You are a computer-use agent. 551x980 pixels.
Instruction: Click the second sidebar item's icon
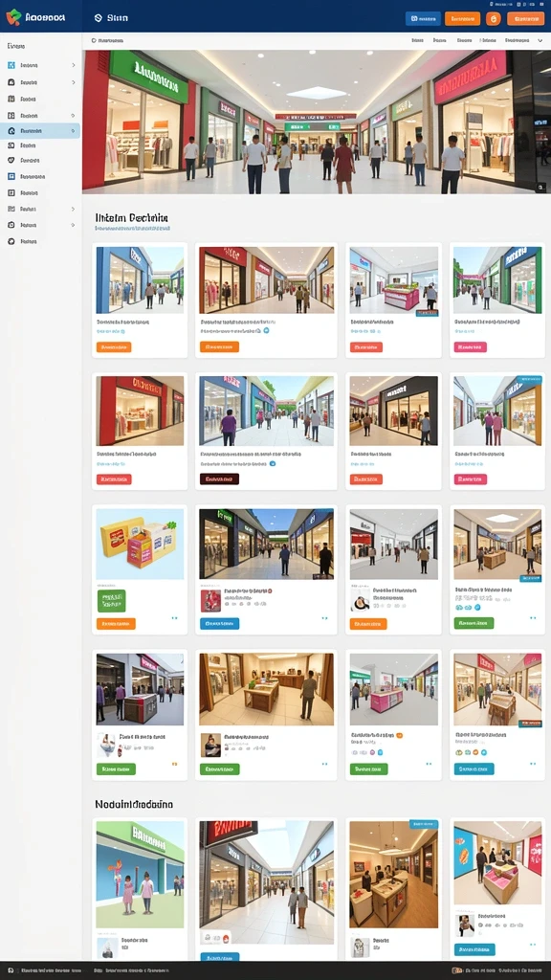click(11, 82)
